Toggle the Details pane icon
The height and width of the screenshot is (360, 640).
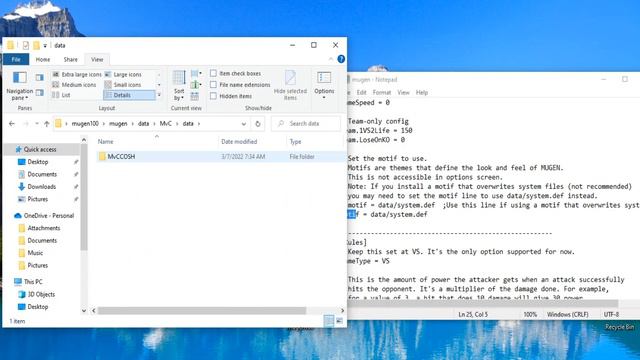[x=40, y=93]
